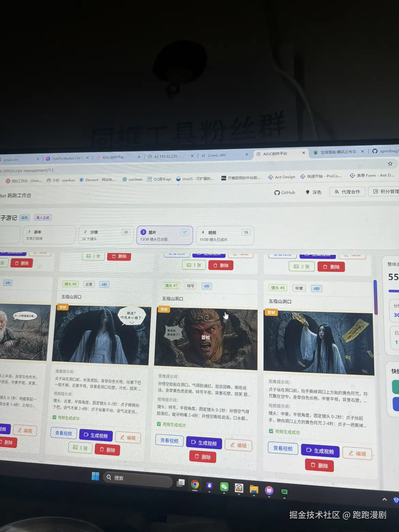The image size is (399, 532).
Task: Click 编辑 for 镜头 #6
Action: (x=128, y=438)
